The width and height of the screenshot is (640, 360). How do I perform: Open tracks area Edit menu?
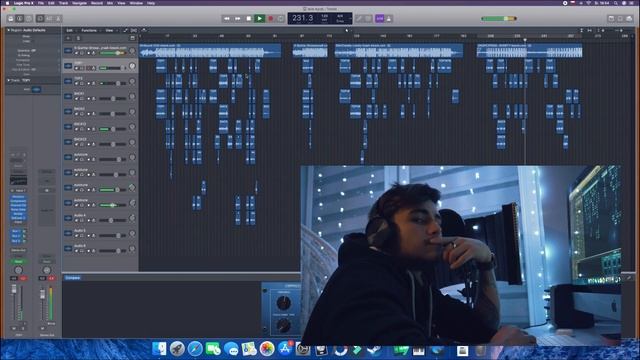(70, 31)
